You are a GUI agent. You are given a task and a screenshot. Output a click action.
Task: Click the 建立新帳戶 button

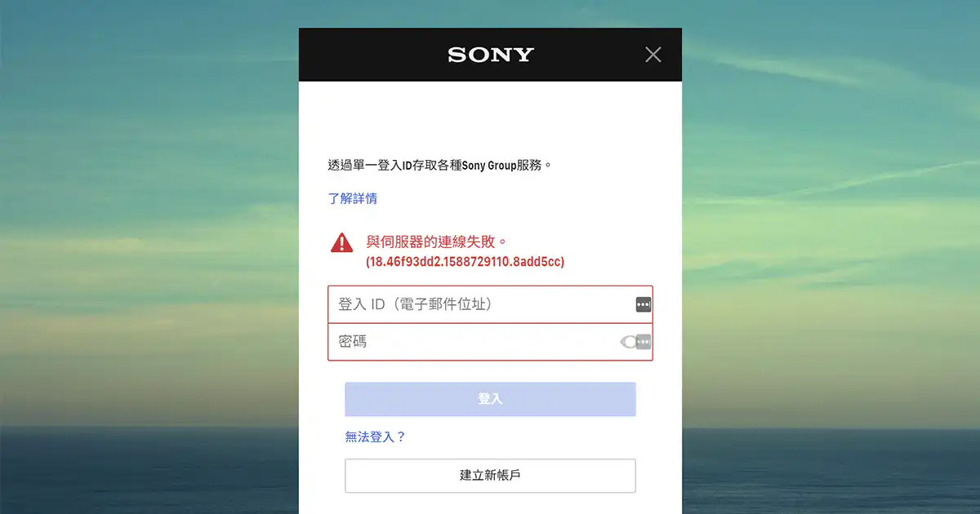tap(490, 475)
